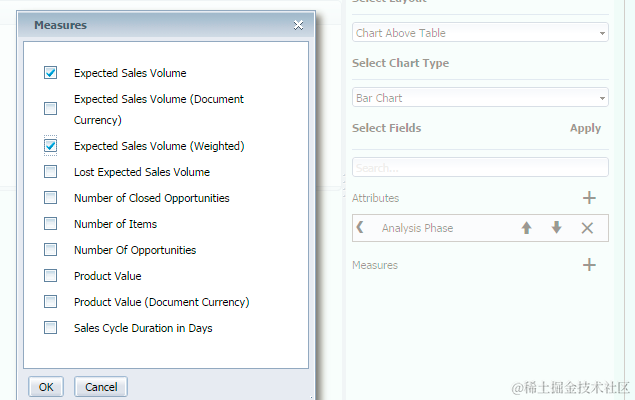Enable Sales Cycle Duration in Days
635x400 pixels.
50,328
